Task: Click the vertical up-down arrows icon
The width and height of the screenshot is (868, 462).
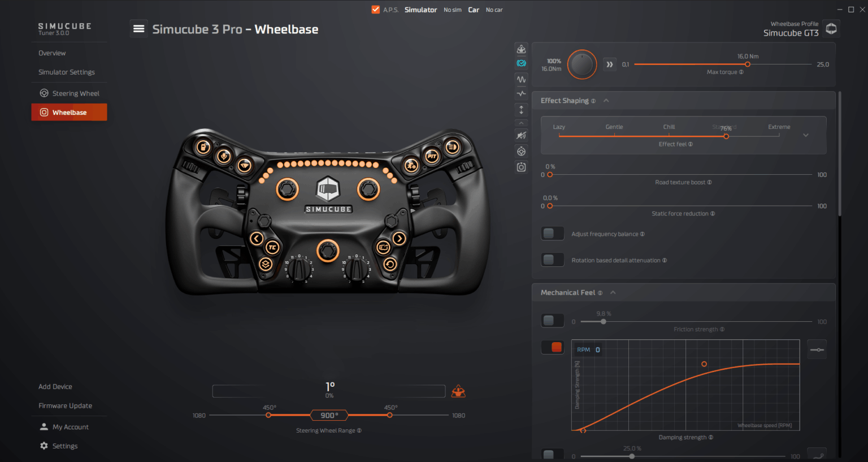Action: click(521, 110)
